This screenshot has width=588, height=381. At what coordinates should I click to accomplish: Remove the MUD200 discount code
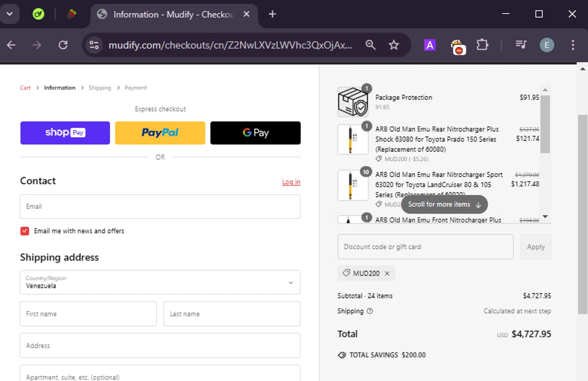(x=387, y=273)
